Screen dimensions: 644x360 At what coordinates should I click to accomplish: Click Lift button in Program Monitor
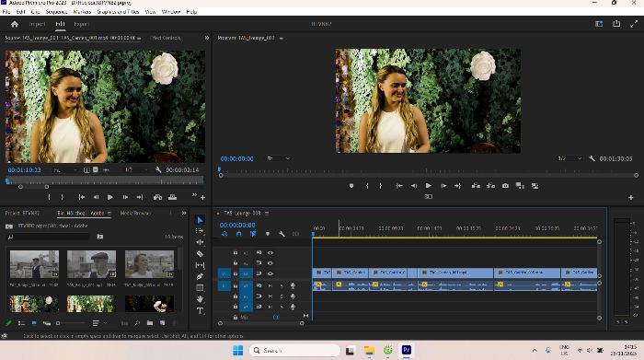476,186
